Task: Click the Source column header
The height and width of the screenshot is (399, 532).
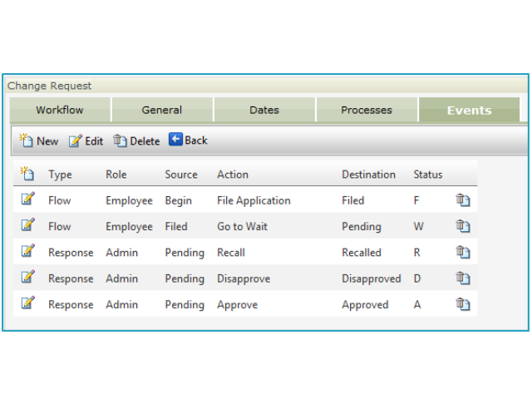Action: (181, 175)
